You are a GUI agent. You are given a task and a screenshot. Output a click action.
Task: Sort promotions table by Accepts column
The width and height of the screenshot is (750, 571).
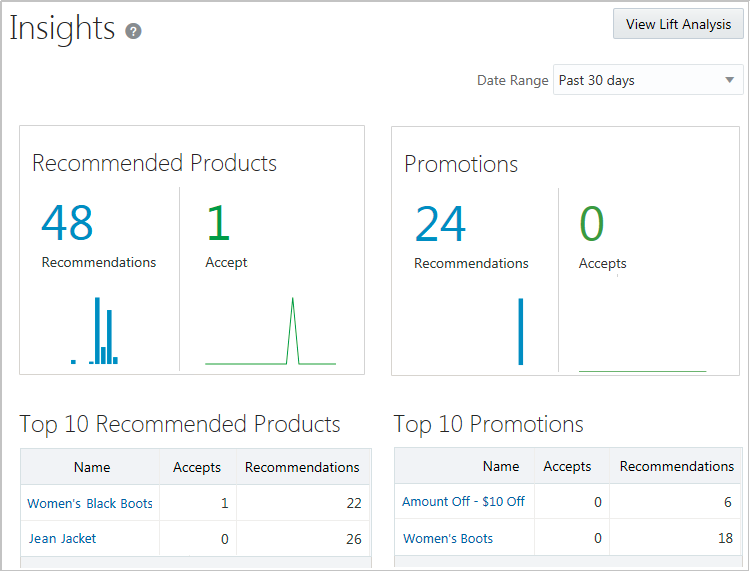(x=567, y=466)
